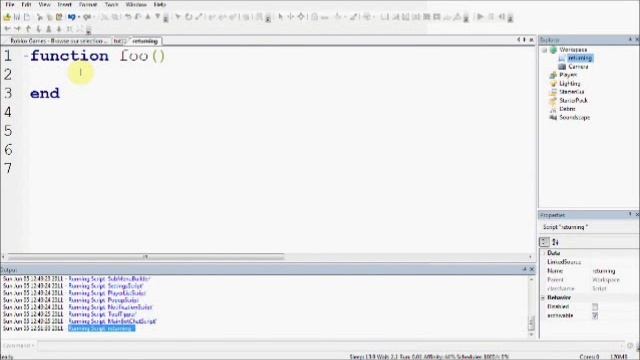Click the up arrow icon in second toolbar row
This screenshot has height=360, width=640.
[x=28, y=29]
